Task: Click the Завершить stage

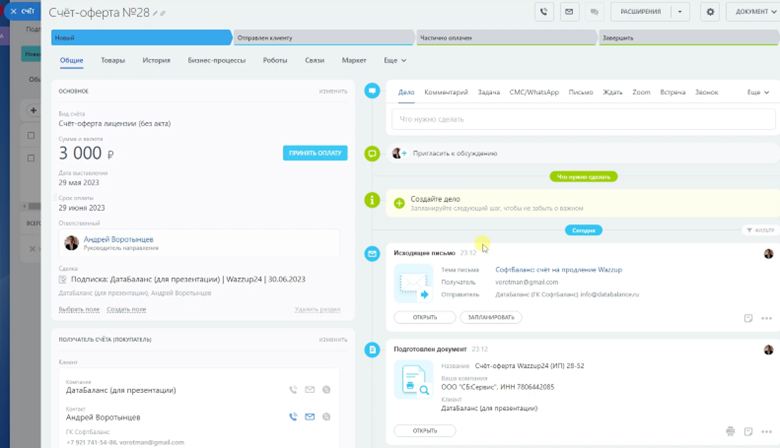Action: (x=689, y=38)
